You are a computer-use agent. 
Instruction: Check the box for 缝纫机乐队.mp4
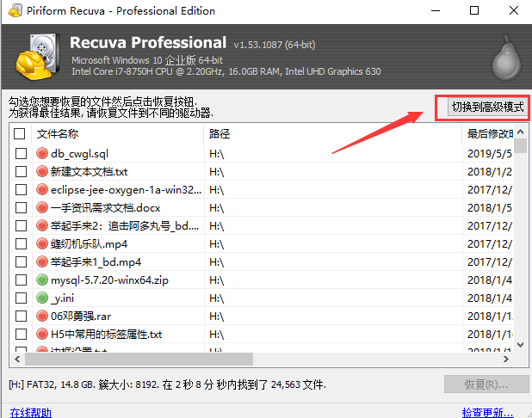pyautogui.click(x=21, y=243)
